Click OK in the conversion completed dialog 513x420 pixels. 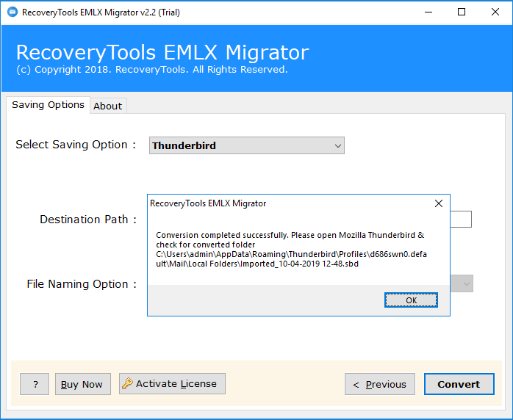pos(411,300)
